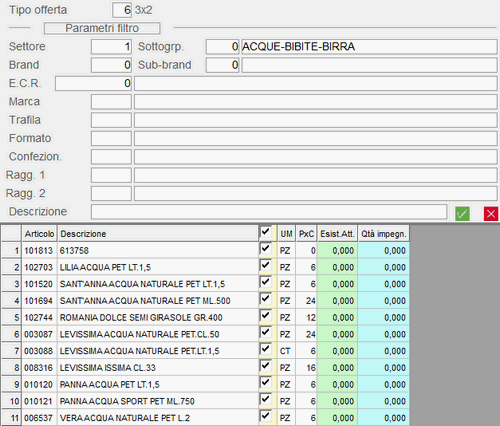This screenshot has width=500, height=426.
Task: Click the Marca code field
Action: point(111,102)
